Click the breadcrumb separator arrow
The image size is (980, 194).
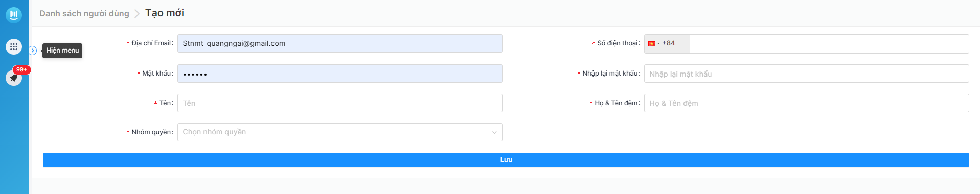tap(137, 14)
